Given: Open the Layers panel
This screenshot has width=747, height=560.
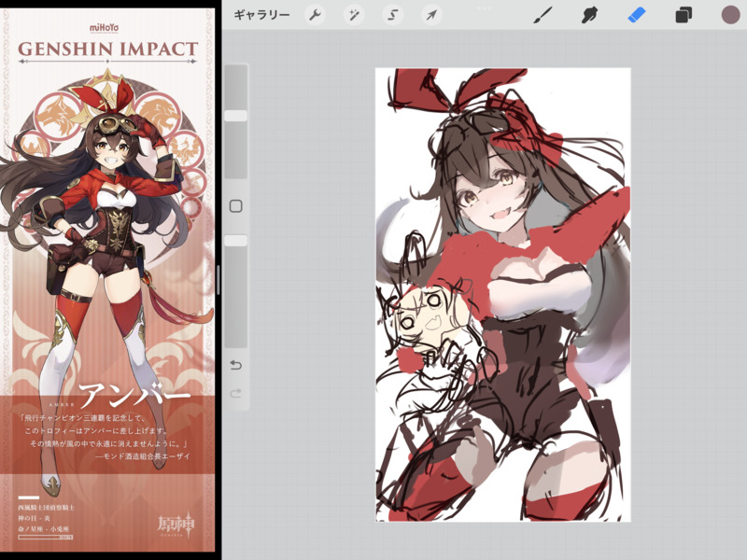Looking at the screenshot, I should (x=684, y=15).
